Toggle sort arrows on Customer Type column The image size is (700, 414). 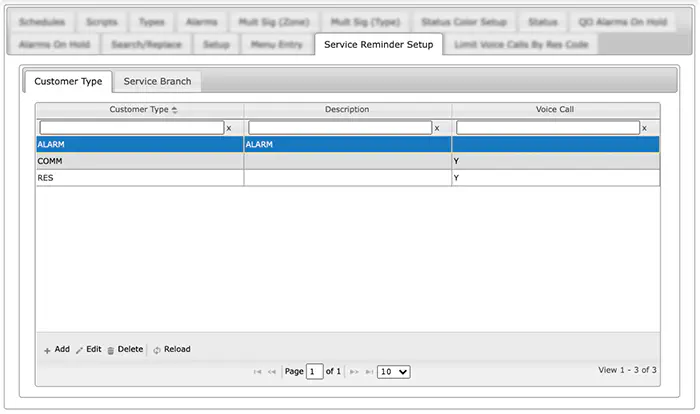click(175, 110)
